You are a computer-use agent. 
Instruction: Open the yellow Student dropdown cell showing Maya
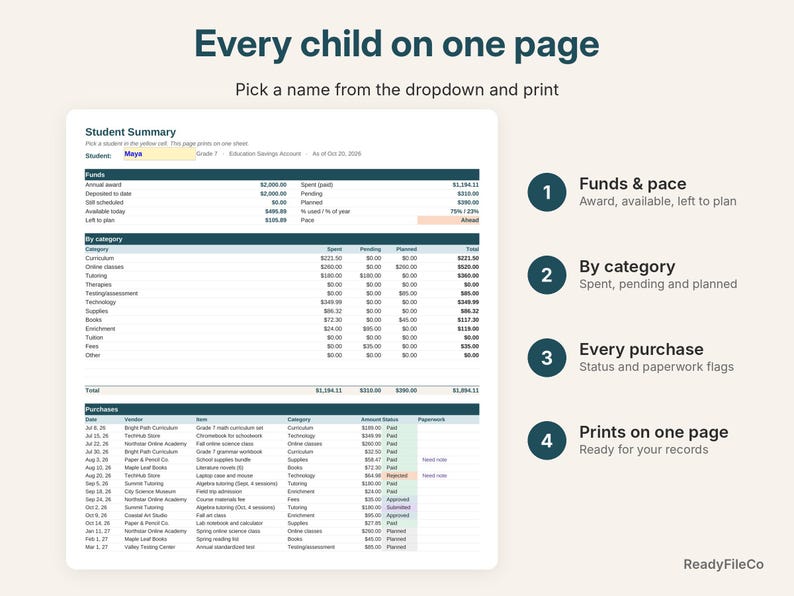[x=160, y=154]
